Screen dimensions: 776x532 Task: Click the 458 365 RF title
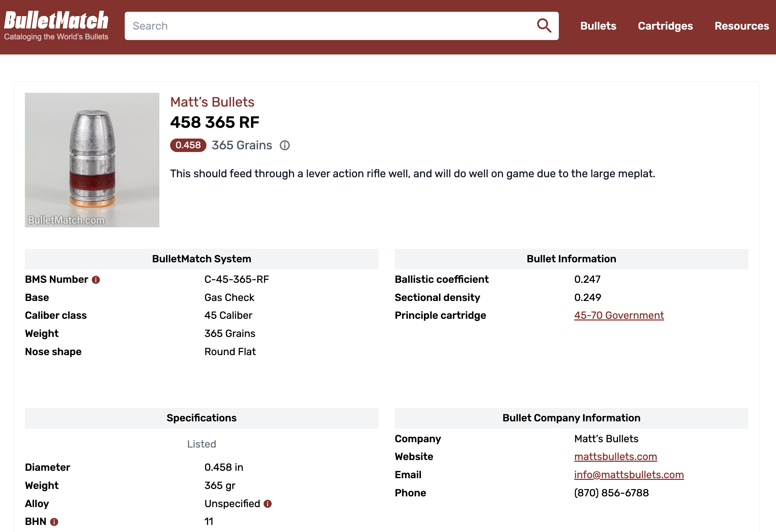(215, 122)
